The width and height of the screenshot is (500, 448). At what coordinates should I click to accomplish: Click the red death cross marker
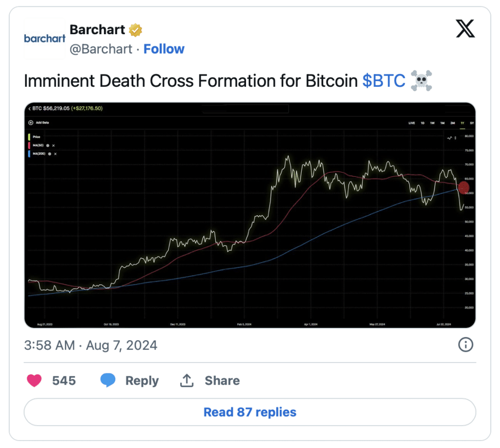pos(464,186)
